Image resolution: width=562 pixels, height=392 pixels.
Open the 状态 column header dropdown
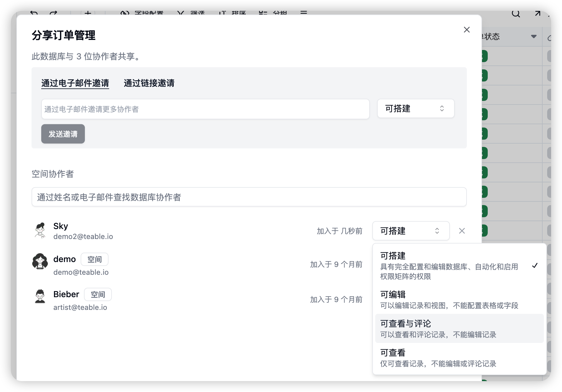(534, 36)
